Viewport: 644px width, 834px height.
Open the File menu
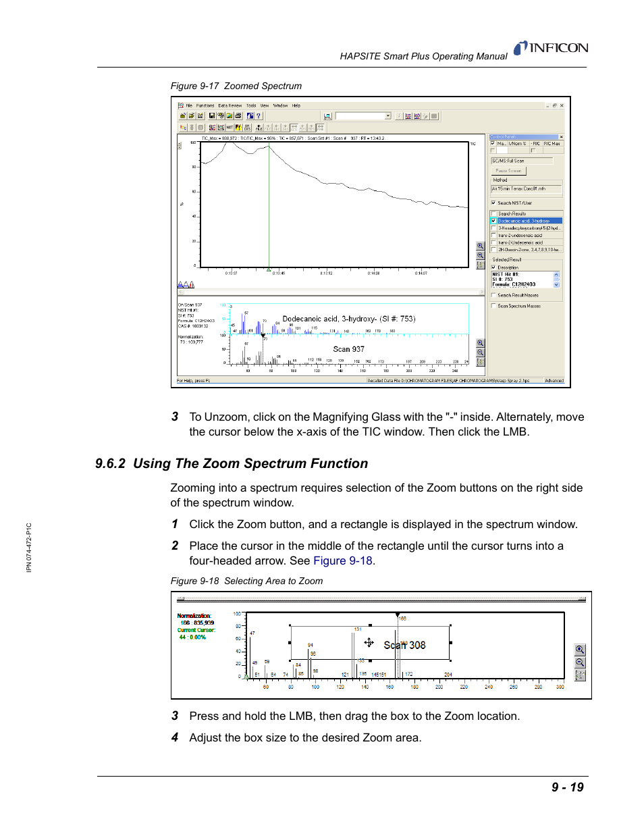pyautogui.click(x=189, y=106)
